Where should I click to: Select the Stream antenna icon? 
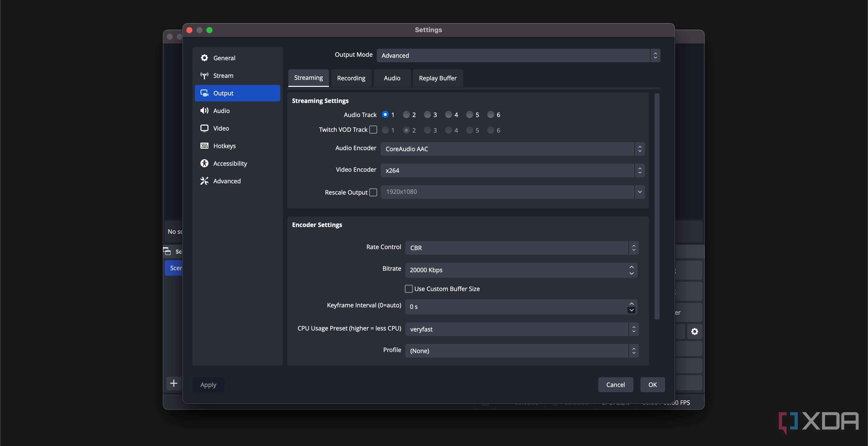[204, 75]
